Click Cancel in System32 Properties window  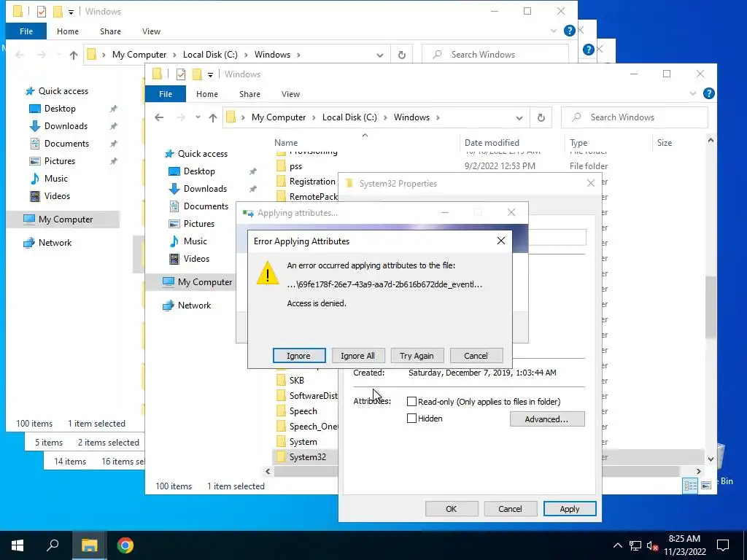coord(510,508)
